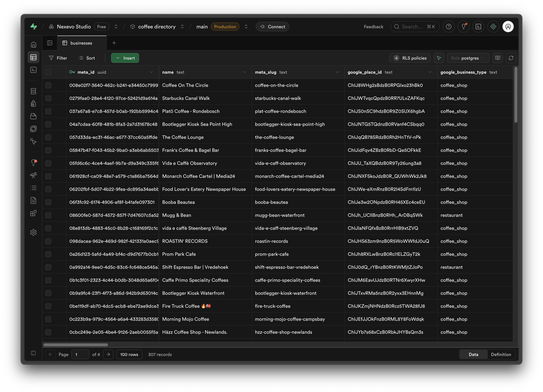
Task: Click the Database icon in sidebar
Action: coord(34,91)
